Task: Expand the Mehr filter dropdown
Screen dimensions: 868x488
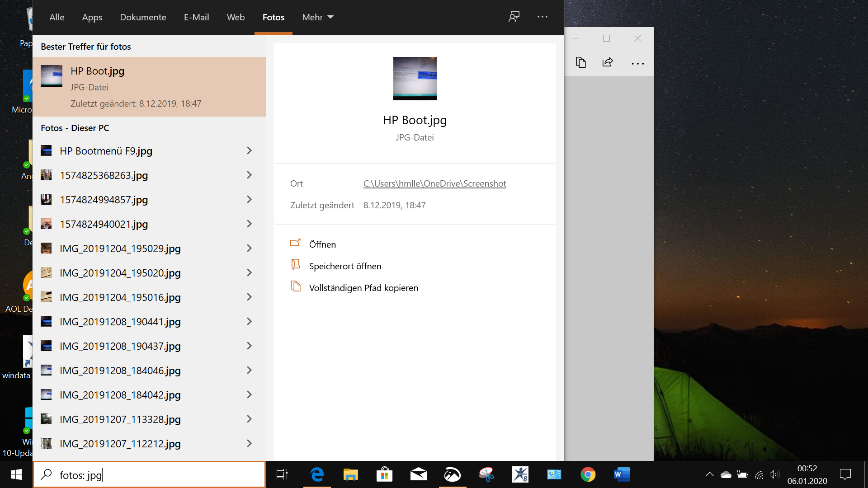Action: point(317,17)
